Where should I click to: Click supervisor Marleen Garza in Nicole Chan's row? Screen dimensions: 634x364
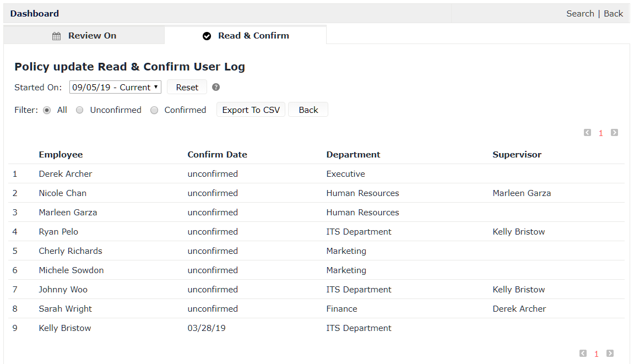[522, 193]
